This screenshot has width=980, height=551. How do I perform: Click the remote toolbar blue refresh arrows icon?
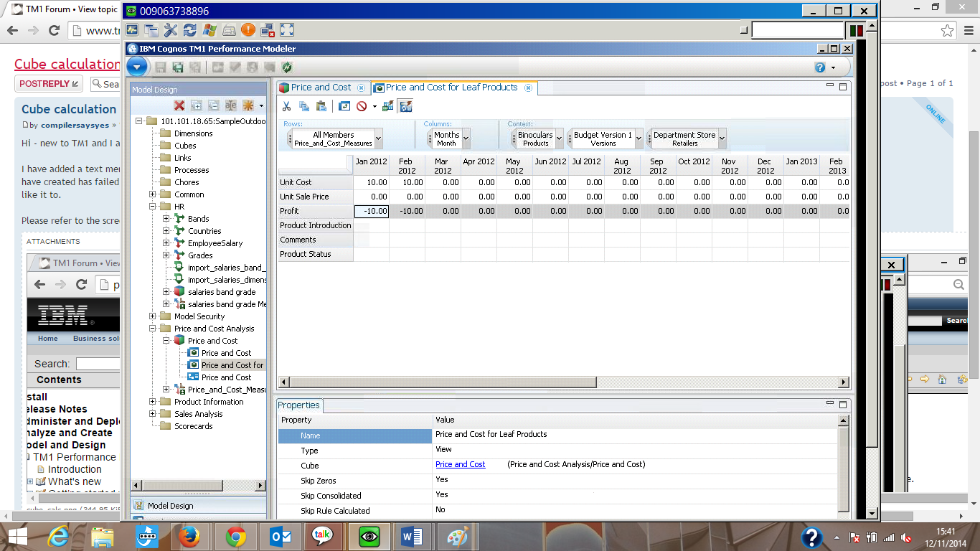tap(190, 30)
